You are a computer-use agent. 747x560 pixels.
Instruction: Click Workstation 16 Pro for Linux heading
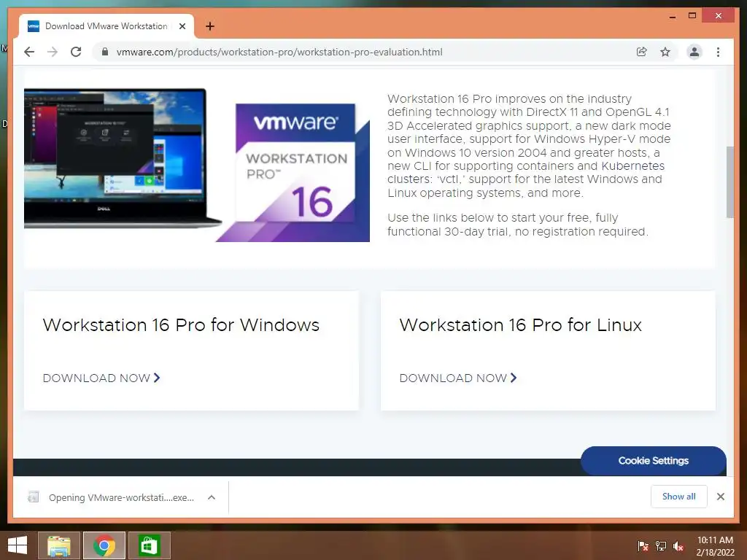tap(521, 325)
